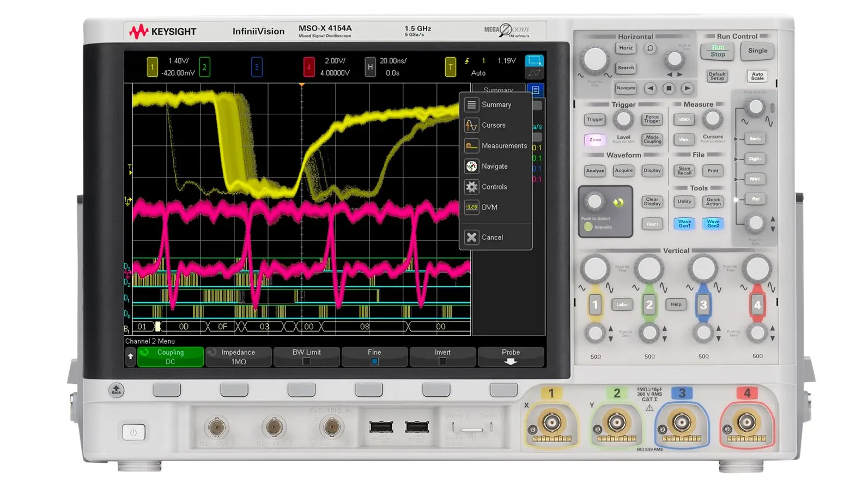
Task: Choose Measurements from the sidebar popup menu
Action: (x=495, y=146)
